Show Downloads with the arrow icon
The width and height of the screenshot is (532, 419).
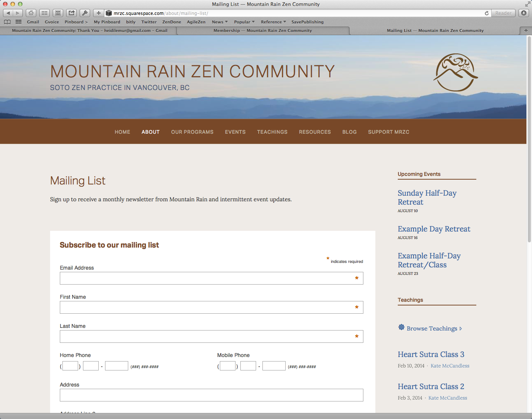click(x=524, y=13)
